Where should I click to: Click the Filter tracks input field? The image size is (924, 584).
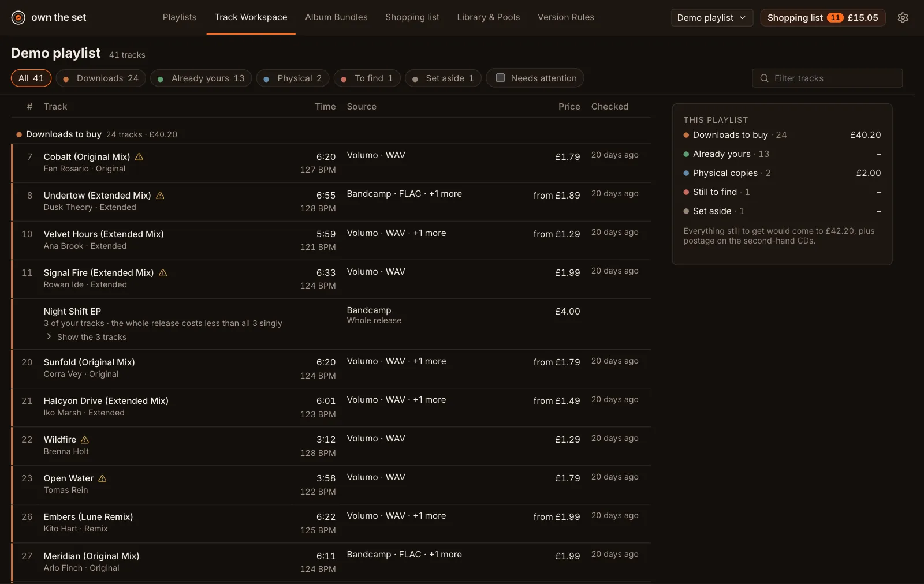pos(827,78)
